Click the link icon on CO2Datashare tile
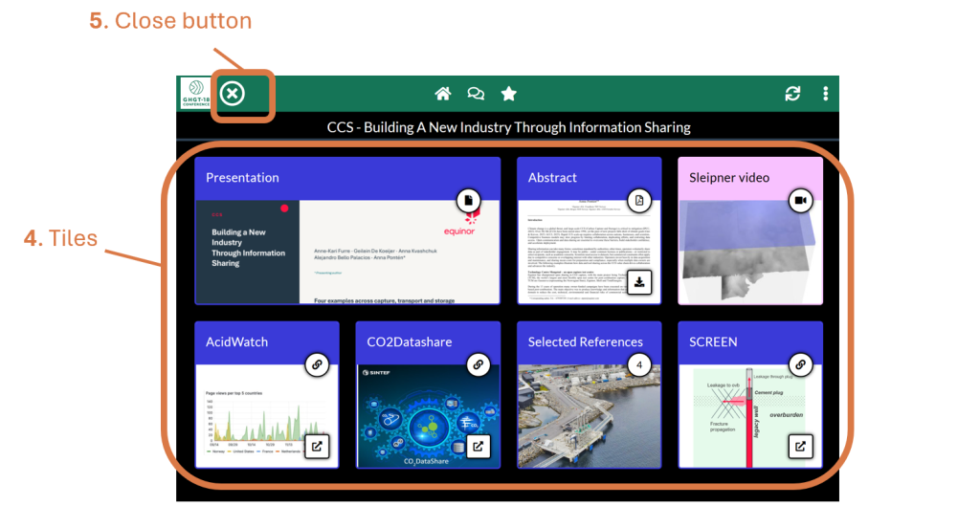The height and width of the screenshot is (528, 980). click(x=479, y=365)
